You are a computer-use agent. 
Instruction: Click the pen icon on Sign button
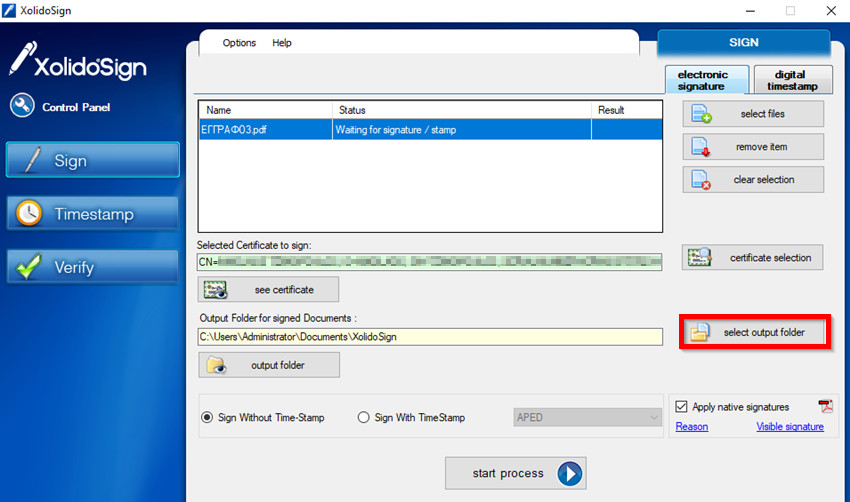coord(32,160)
